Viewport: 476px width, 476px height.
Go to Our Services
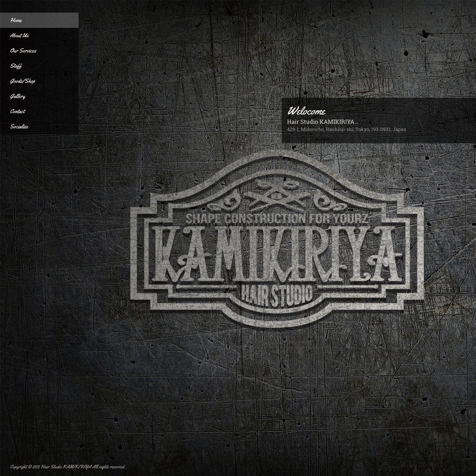tap(23, 51)
